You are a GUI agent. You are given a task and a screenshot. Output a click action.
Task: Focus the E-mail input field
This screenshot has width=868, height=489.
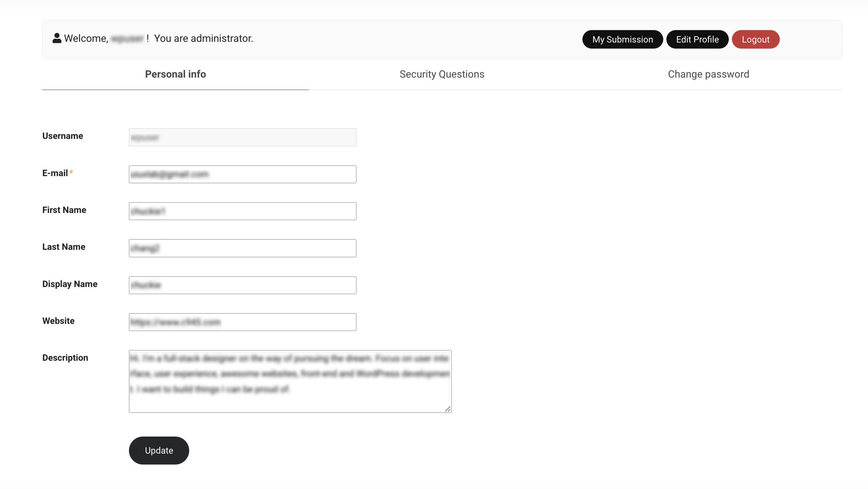(242, 174)
